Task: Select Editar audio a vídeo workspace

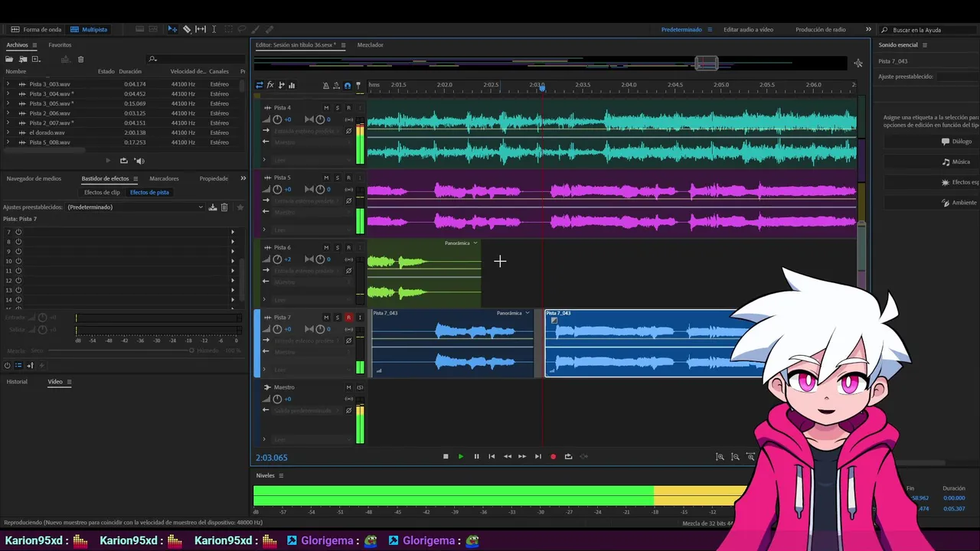Action: point(748,30)
